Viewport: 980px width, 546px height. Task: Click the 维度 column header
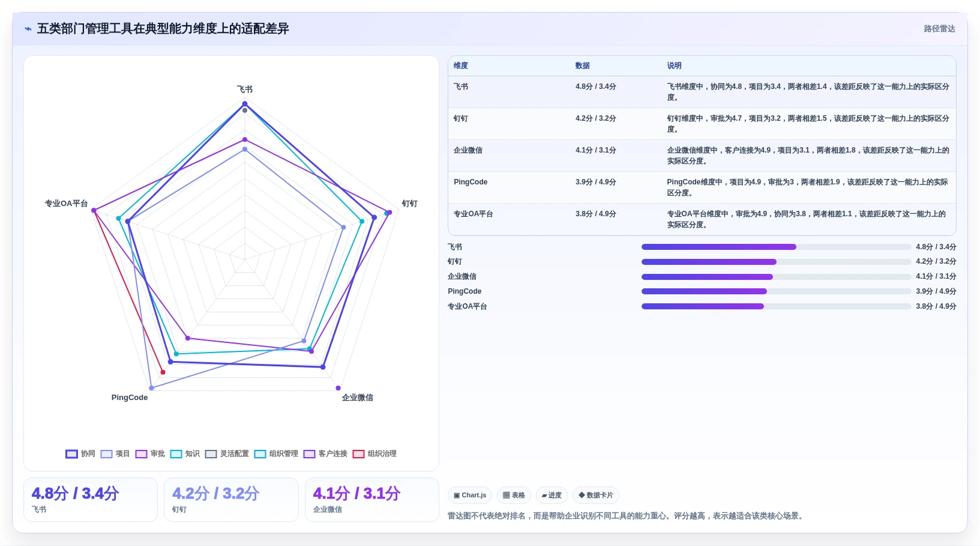point(461,66)
